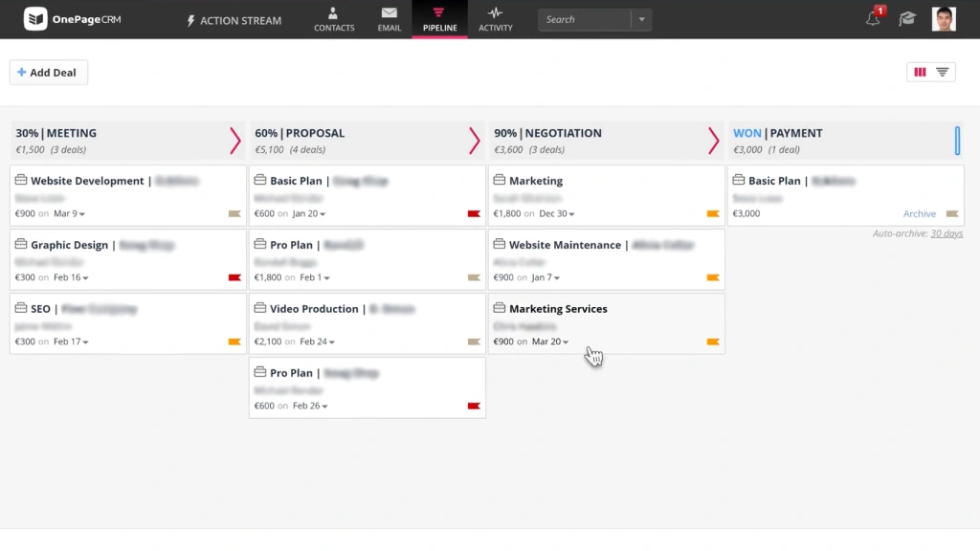Change the 30 days auto-archive setting
The width and height of the screenshot is (980, 551).
click(947, 233)
